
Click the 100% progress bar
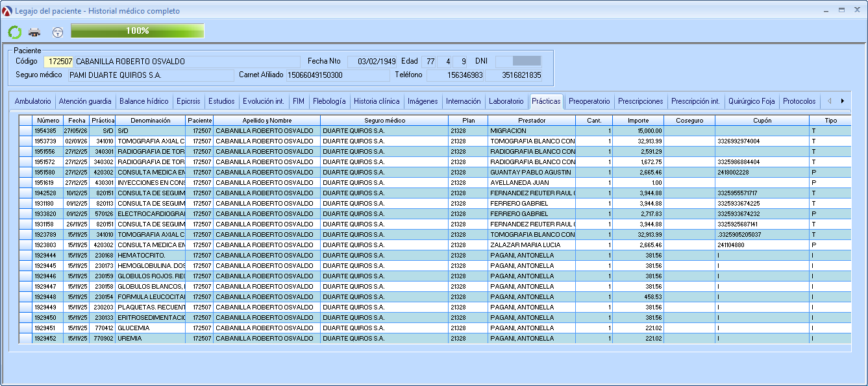[x=138, y=31]
